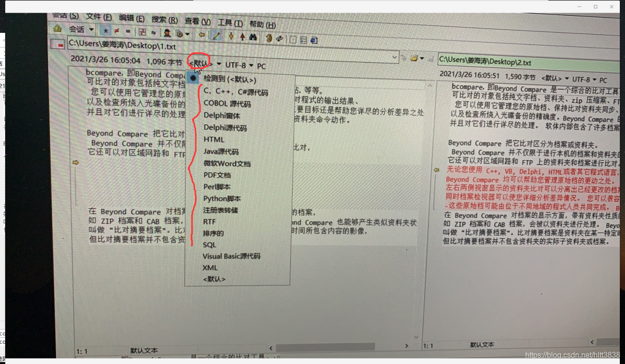The width and height of the screenshot is (625, 364).
Task: Choose Java源代码 format
Action: 221,151
